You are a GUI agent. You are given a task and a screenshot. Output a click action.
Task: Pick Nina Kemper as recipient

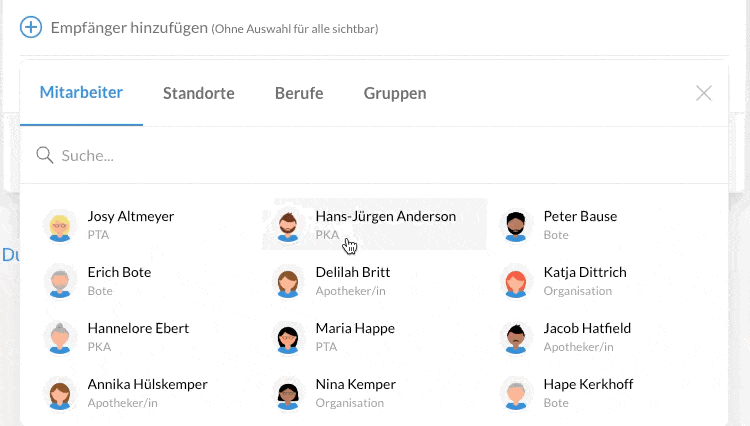click(x=355, y=385)
